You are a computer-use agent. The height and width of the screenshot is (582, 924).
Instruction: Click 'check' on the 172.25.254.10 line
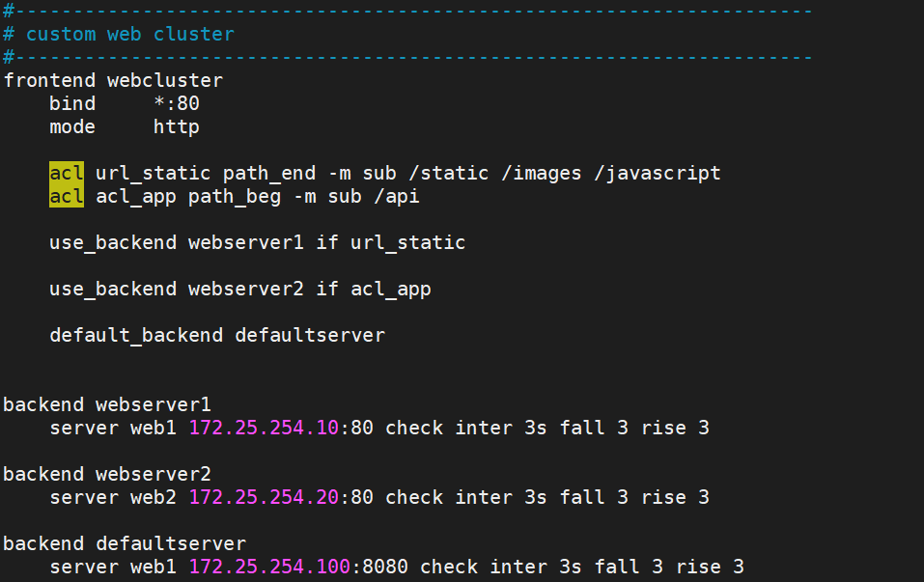pyautogui.click(x=414, y=428)
